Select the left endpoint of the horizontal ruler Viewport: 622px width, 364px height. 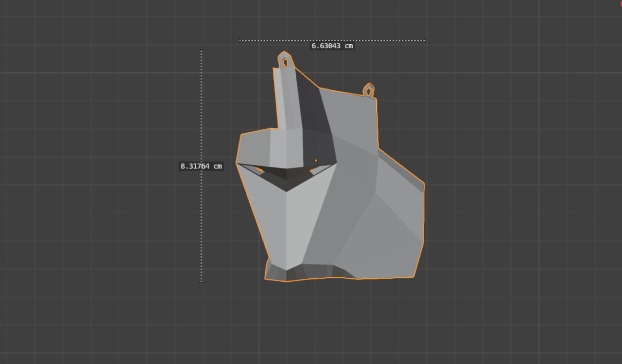(240, 41)
